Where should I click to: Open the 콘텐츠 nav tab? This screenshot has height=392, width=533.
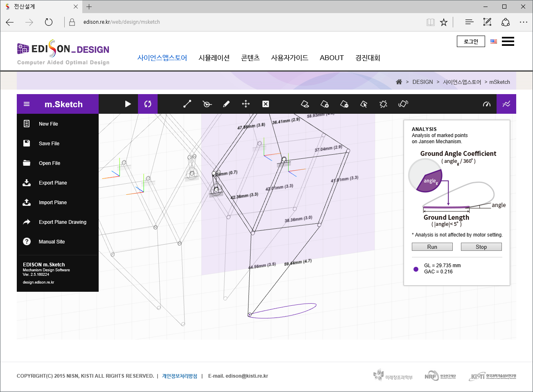click(251, 58)
